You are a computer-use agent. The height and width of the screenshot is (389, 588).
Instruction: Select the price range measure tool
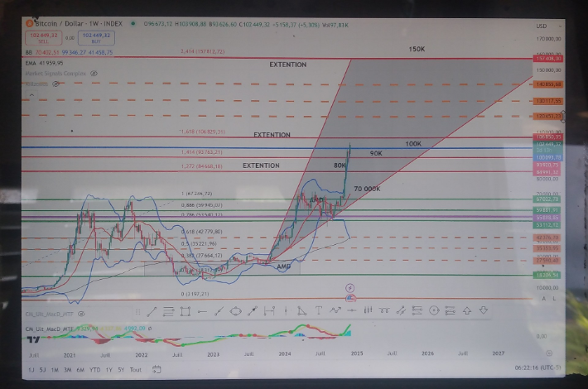pos(269,310)
